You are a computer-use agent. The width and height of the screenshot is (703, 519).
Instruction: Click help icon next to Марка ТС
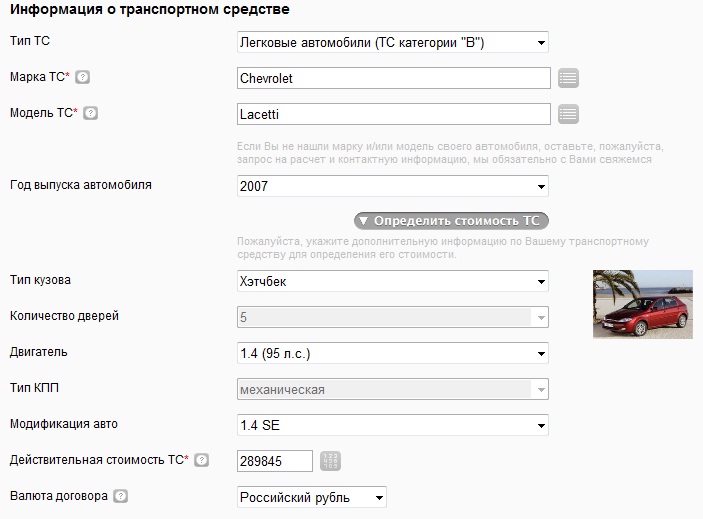pos(82,77)
